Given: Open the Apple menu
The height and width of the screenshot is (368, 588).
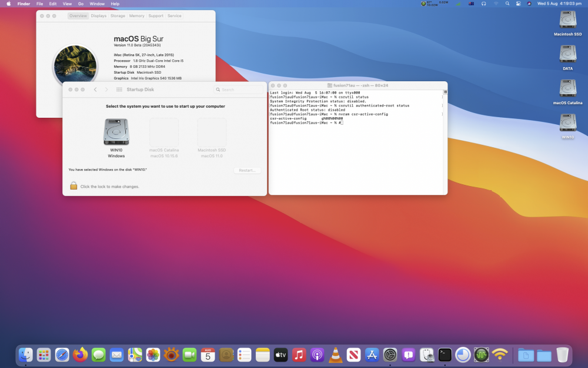Looking at the screenshot, I should click(9, 4).
